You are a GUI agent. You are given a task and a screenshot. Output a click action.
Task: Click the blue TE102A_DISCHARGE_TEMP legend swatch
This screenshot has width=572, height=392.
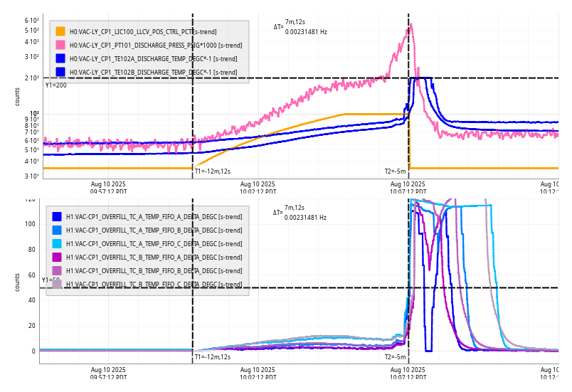(x=60, y=58)
